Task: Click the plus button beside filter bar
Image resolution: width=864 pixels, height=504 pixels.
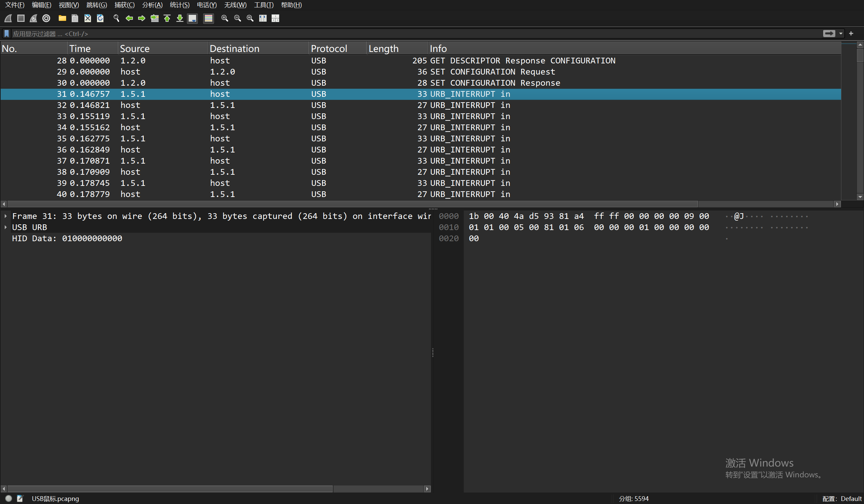Action: click(x=851, y=34)
